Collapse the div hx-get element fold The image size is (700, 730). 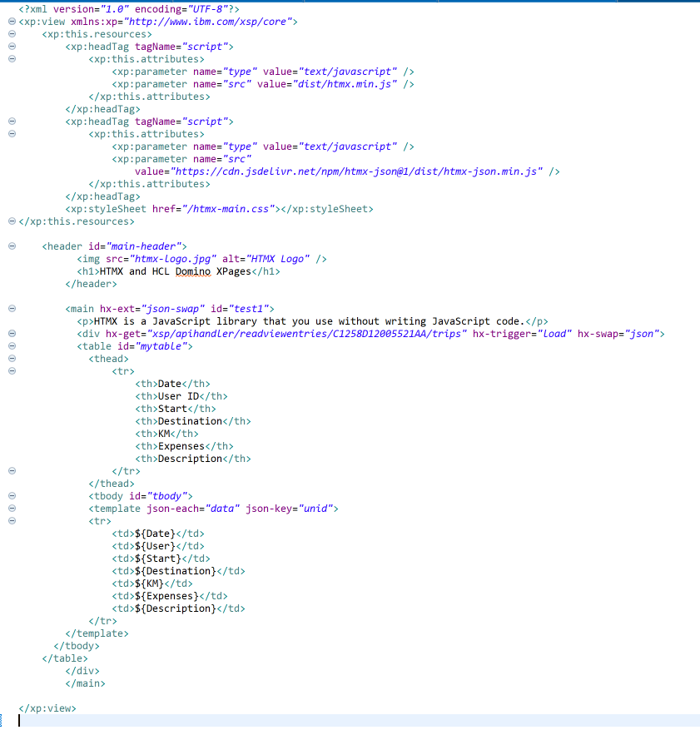pos(11,334)
